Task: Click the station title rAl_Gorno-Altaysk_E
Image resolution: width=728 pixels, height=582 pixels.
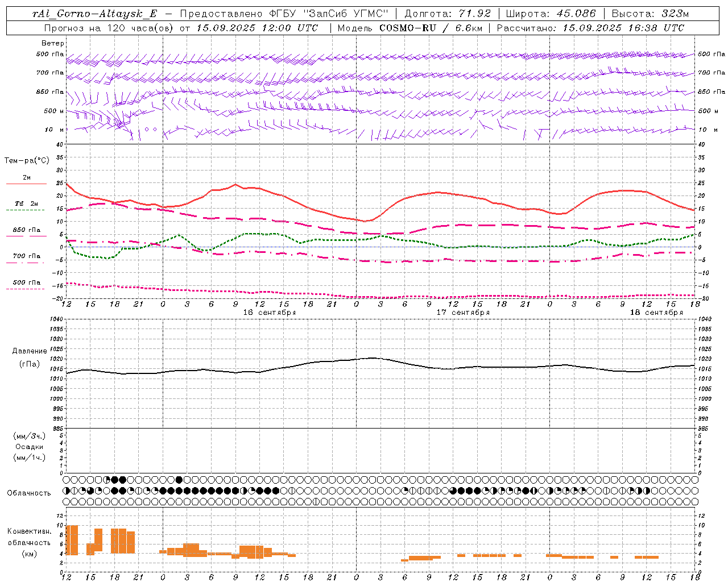Action: point(94,14)
